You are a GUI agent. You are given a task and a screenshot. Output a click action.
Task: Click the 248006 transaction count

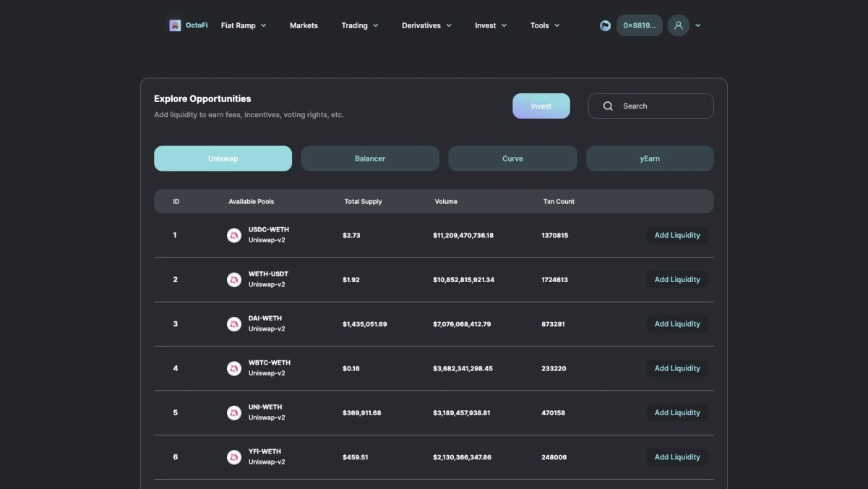coord(554,457)
